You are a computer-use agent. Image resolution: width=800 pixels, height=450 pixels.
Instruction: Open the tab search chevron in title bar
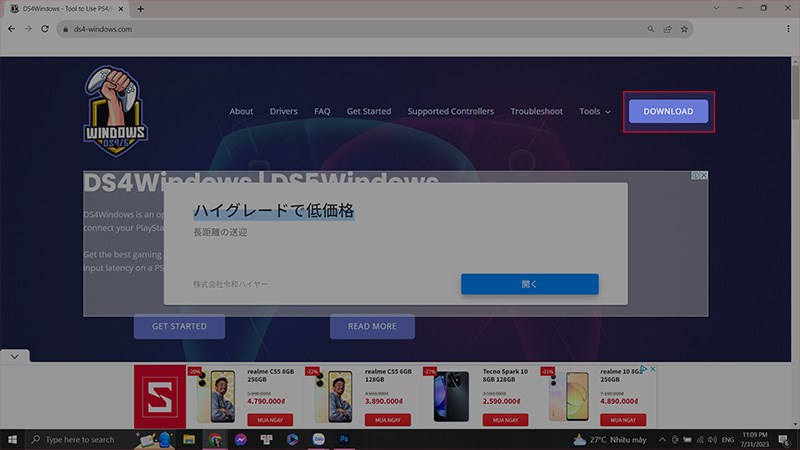click(x=716, y=8)
